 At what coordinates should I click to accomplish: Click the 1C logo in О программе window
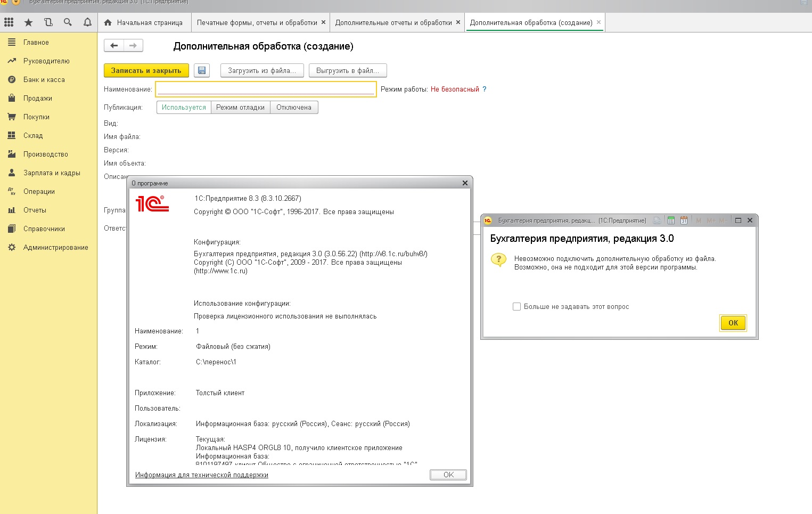(152, 203)
